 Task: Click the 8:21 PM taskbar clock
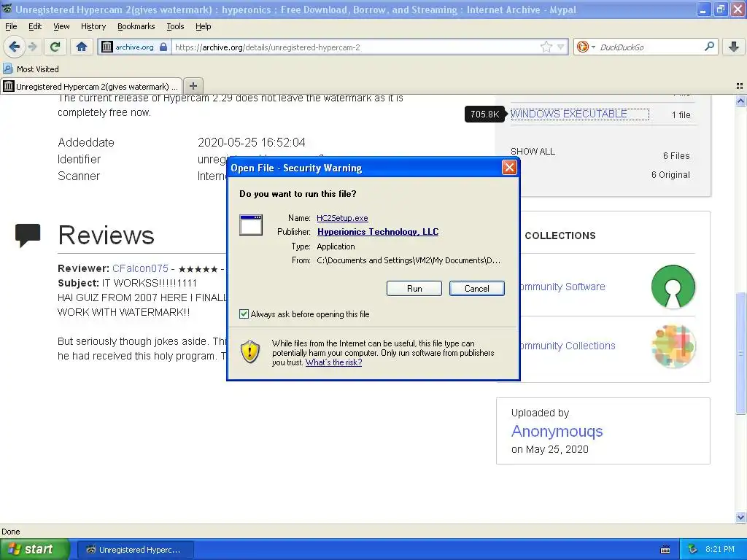(719, 549)
